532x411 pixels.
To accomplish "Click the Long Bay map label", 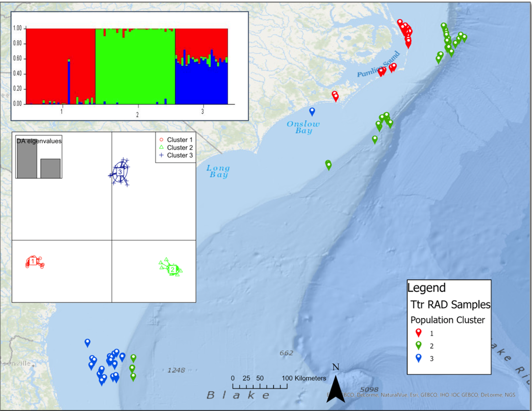I will (218, 171).
